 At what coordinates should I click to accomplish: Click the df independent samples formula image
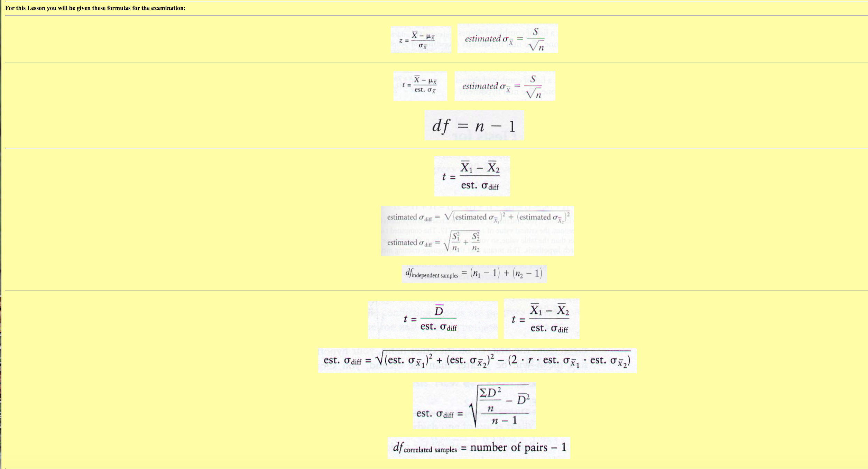point(474,273)
